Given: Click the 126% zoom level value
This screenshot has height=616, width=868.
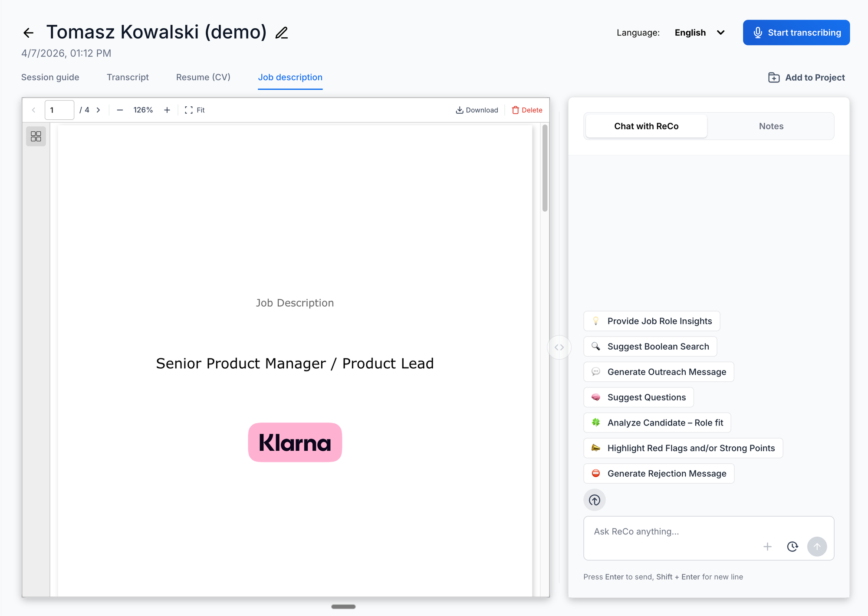Looking at the screenshot, I should (x=143, y=110).
